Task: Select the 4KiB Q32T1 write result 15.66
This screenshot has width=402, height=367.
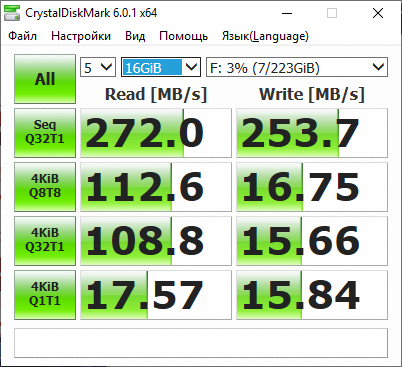Action: pyautogui.click(x=312, y=241)
